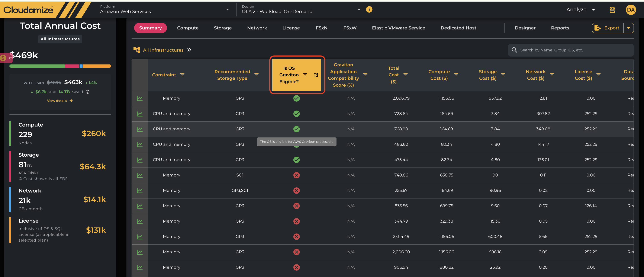Open the Design OLA 2 dropdown
The image size is (644, 277).
click(301, 10)
